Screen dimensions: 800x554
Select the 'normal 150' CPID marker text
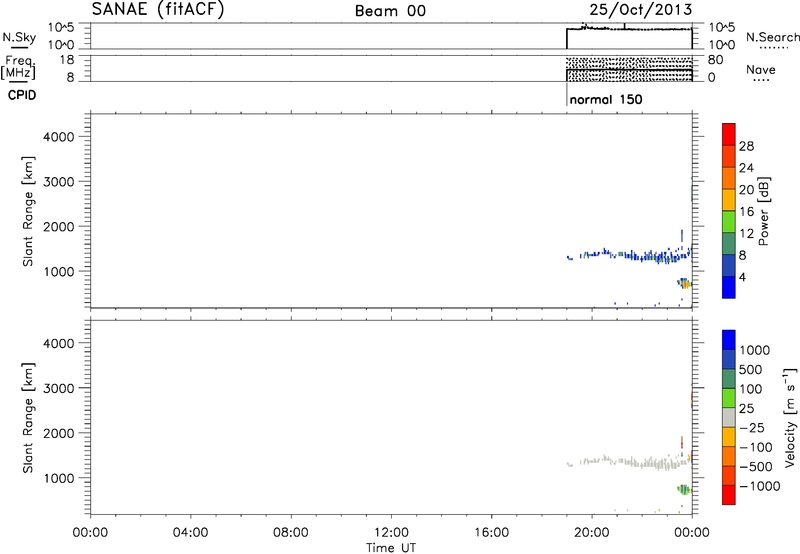coord(606,99)
